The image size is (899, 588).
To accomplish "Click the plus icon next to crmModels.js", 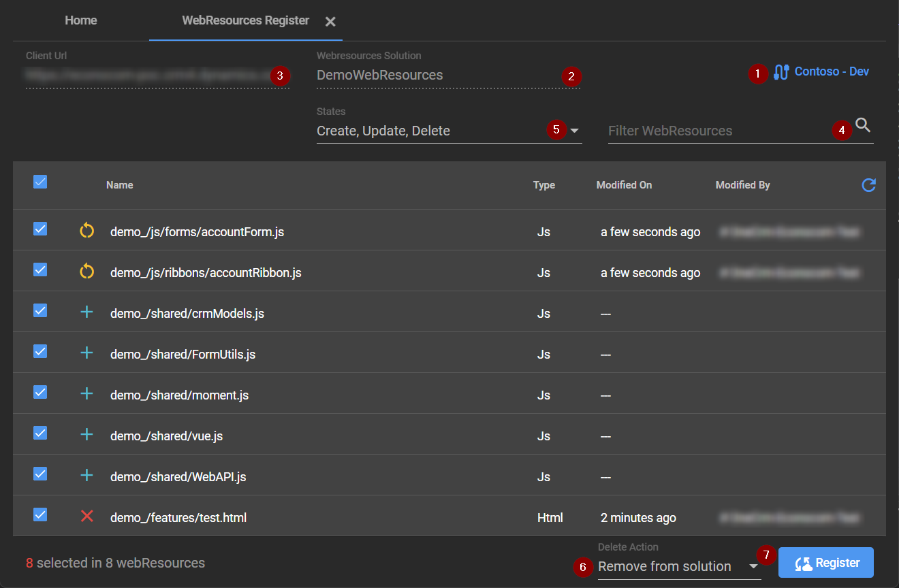I will [86, 313].
